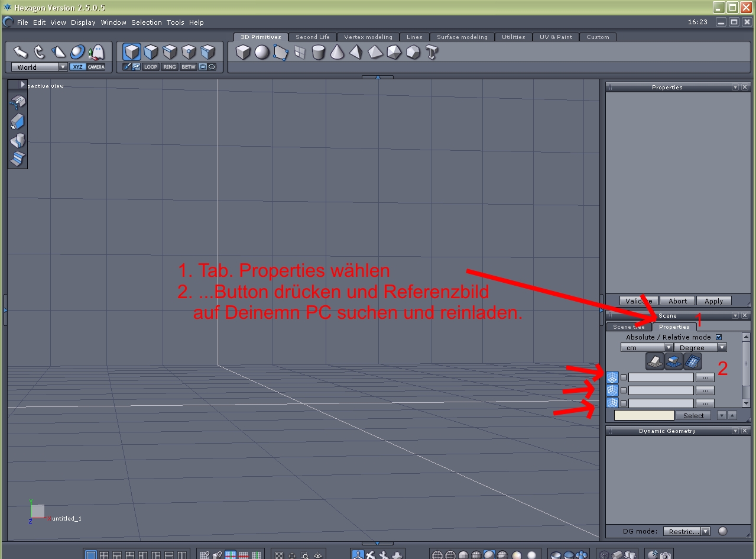Image resolution: width=756 pixels, height=559 pixels.
Task: Click the staircase icon in viewport side strip
Action: (18, 159)
